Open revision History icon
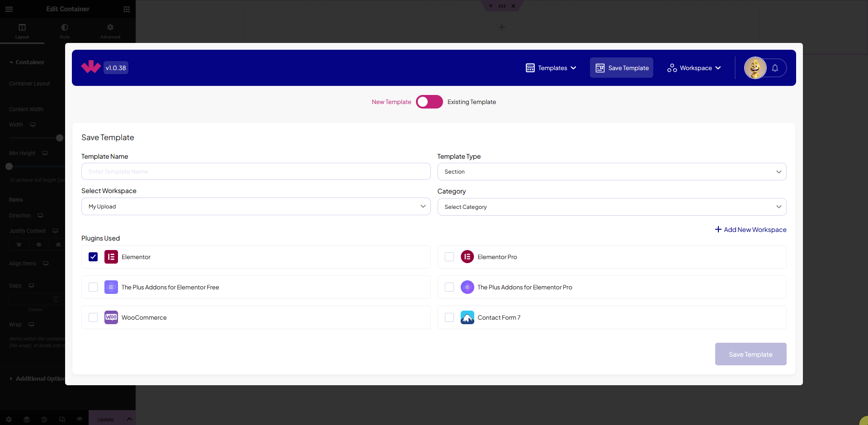Screen dimensions: 868x425 [44, 419]
